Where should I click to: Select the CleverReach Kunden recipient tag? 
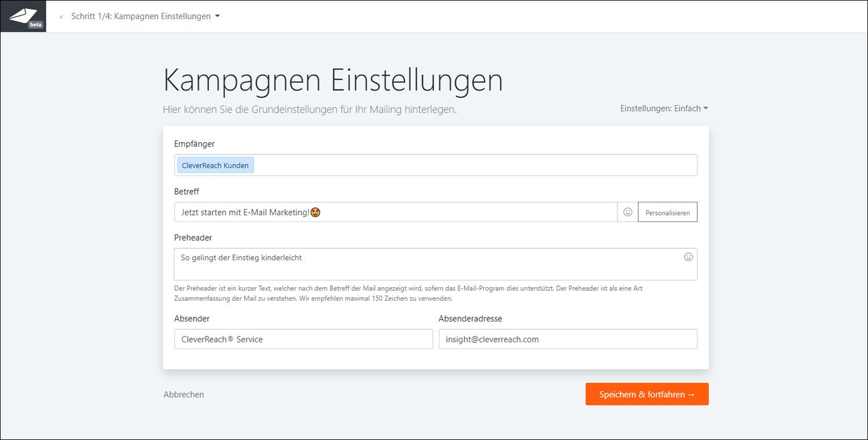[x=215, y=165]
